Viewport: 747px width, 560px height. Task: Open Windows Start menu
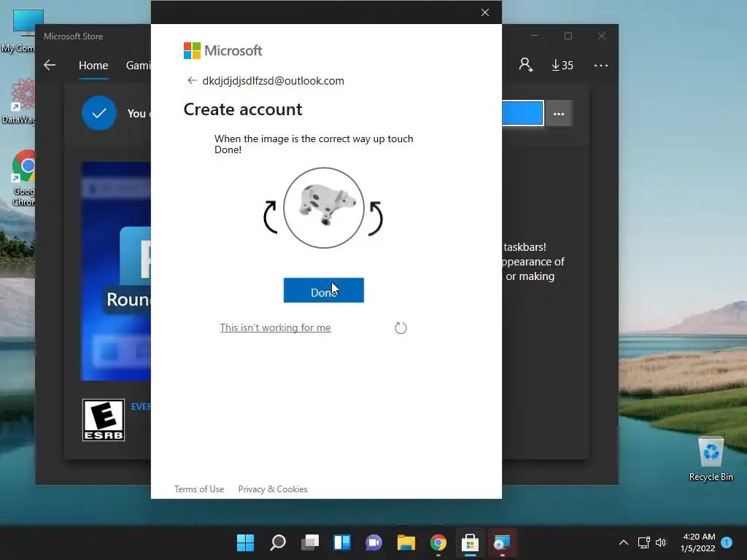[245, 542]
